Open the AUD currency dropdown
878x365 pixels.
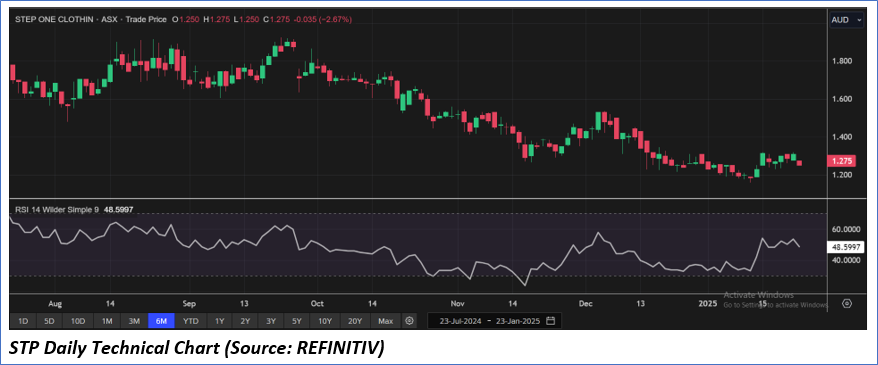(x=847, y=20)
